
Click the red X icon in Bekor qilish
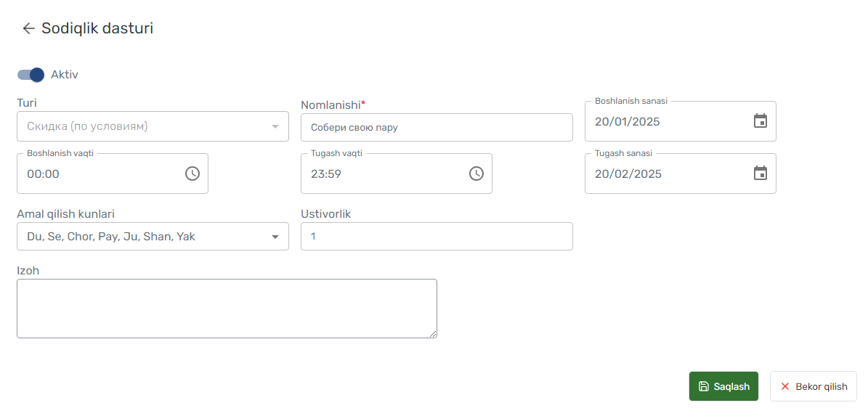point(784,387)
